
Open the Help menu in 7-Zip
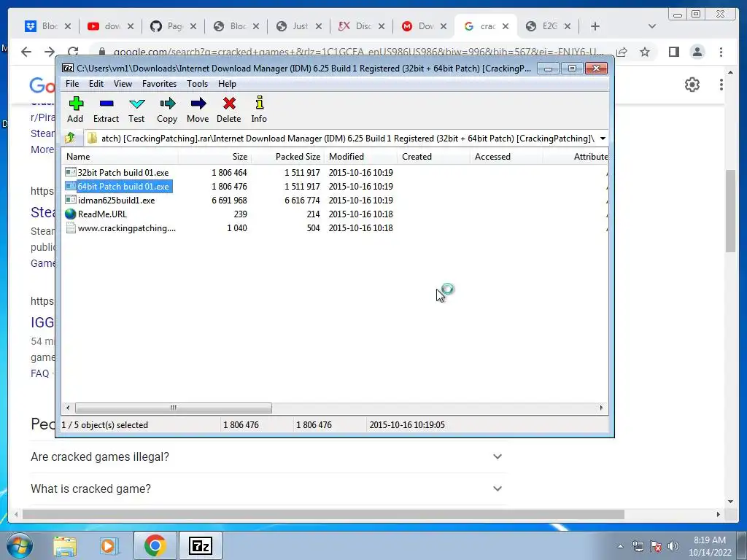[x=228, y=84]
